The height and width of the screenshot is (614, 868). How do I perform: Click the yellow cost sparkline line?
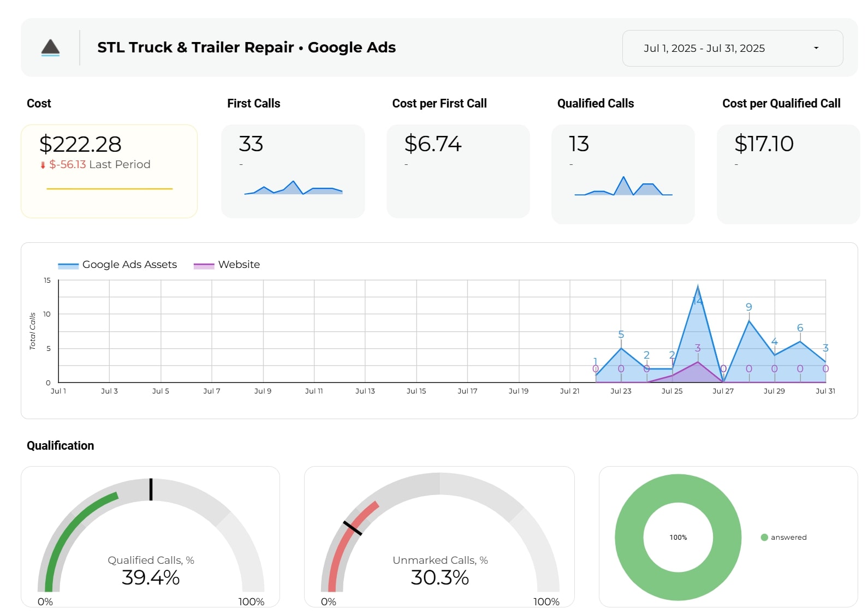(x=109, y=189)
